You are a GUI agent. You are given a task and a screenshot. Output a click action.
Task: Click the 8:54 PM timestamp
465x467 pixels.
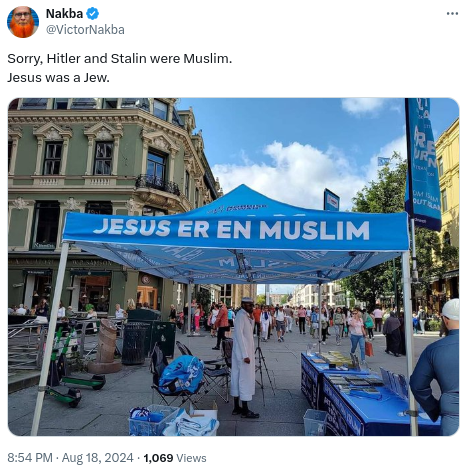point(30,458)
